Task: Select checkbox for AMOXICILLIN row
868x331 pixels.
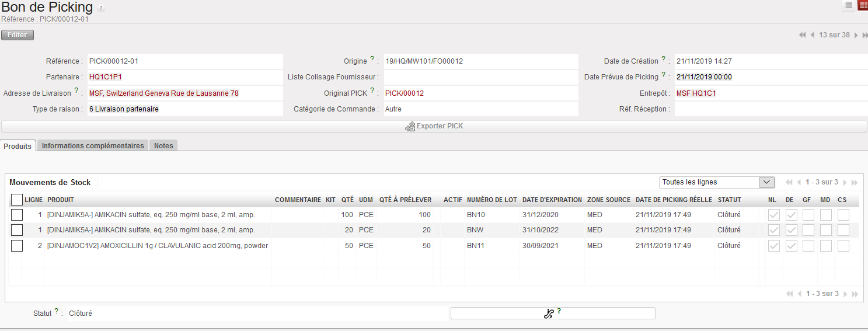Action: click(17, 246)
